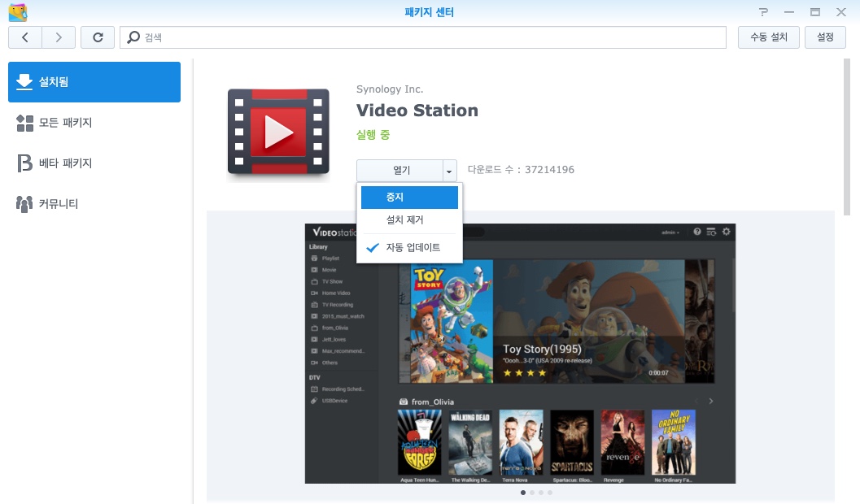860x504 pixels.
Task: Refresh the package list
Action: (98, 37)
